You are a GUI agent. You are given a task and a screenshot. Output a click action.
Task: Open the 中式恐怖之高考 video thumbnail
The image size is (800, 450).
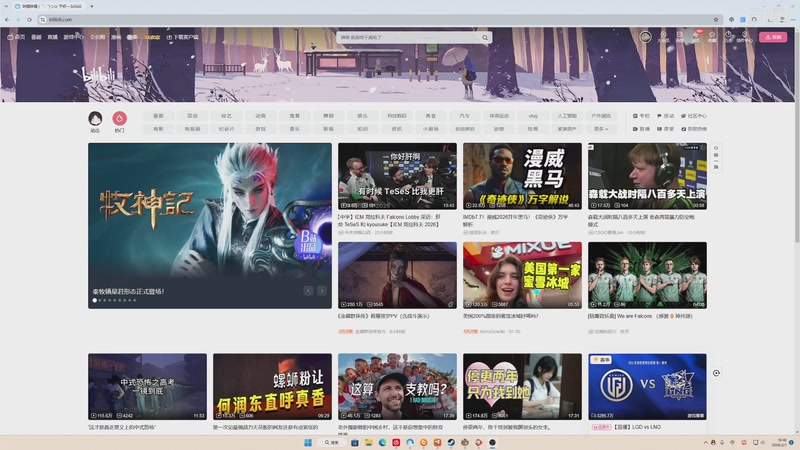tap(147, 387)
